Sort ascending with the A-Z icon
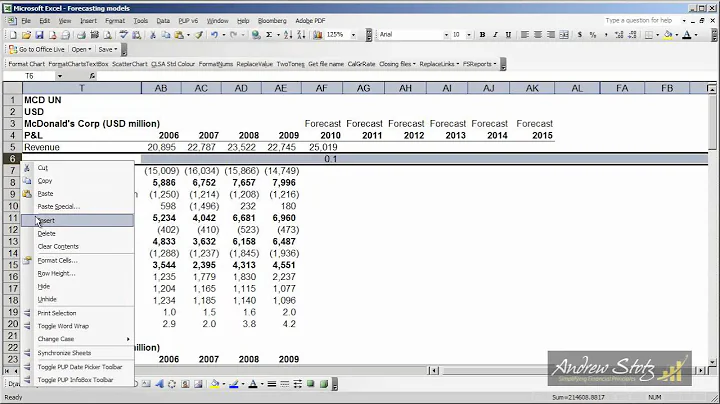720x404 pixels. 288,35
